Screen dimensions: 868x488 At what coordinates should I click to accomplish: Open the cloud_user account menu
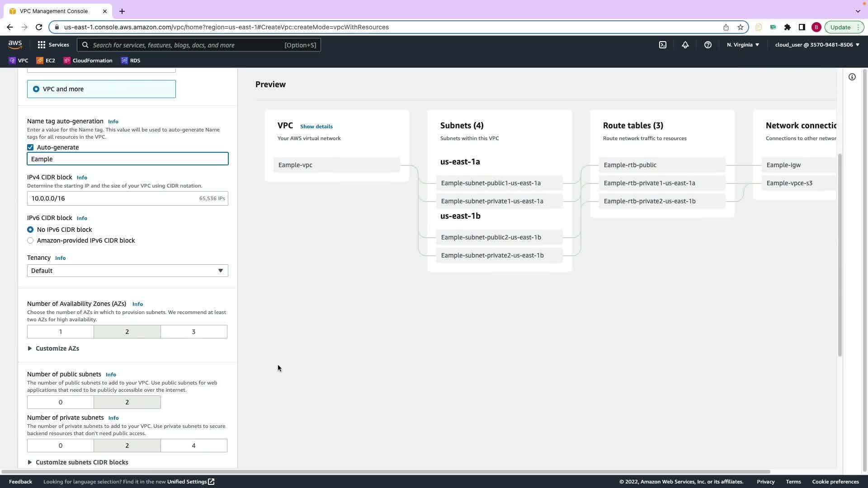coord(817,45)
